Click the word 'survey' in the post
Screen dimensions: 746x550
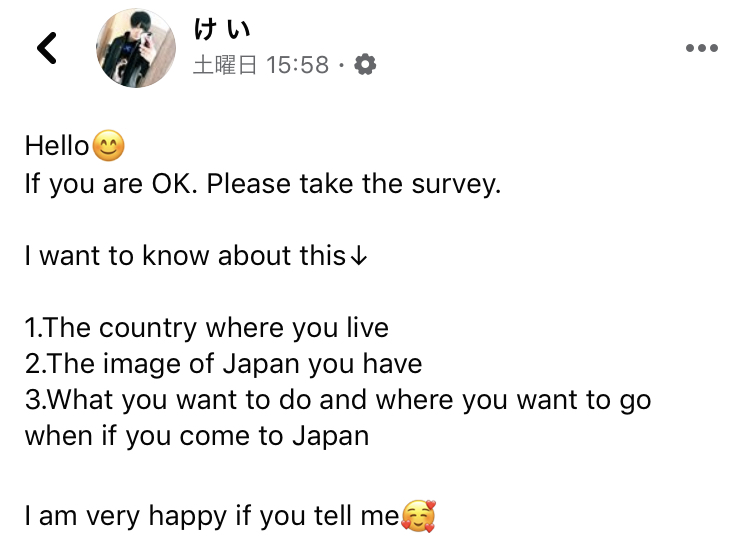(456, 185)
